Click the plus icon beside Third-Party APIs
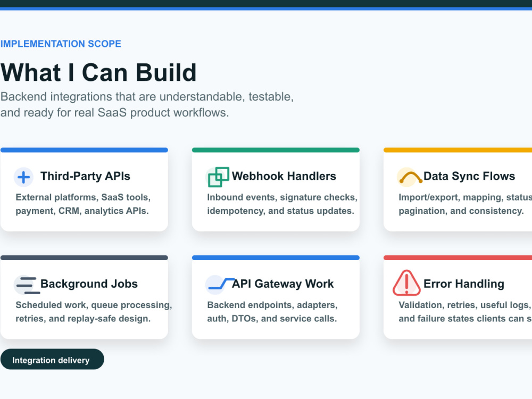The height and width of the screenshot is (399, 532). [x=23, y=177]
